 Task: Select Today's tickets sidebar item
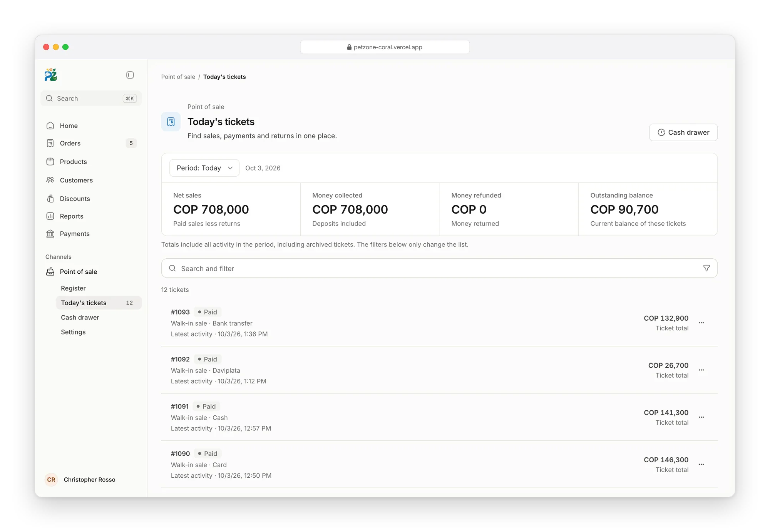click(99, 303)
